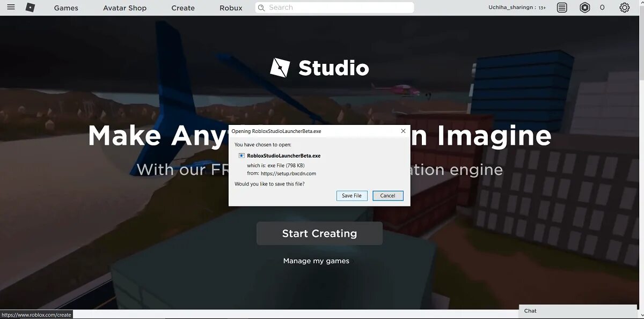Switch to the Games page
The image size is (644, 319).
point(65,8)
